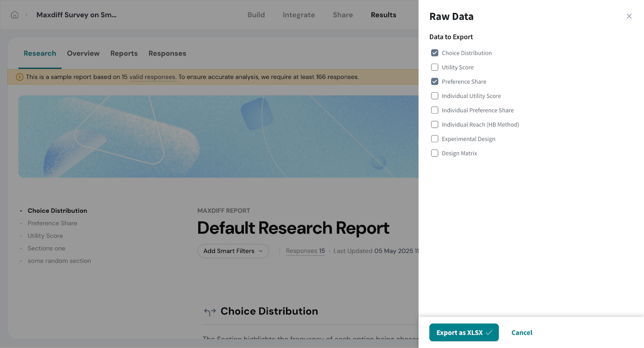Enable the Experimental Design checkbox
Screen dimensions: 644x348
click(x=435, y=139)
